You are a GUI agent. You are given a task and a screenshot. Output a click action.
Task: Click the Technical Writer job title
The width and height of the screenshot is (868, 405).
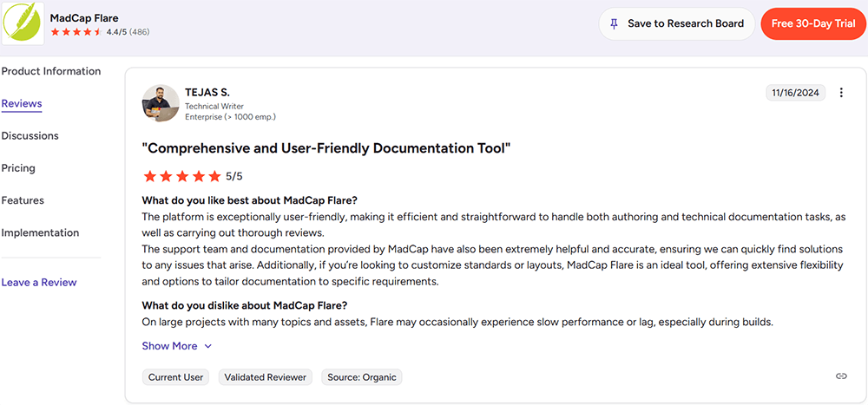[214, 106]
